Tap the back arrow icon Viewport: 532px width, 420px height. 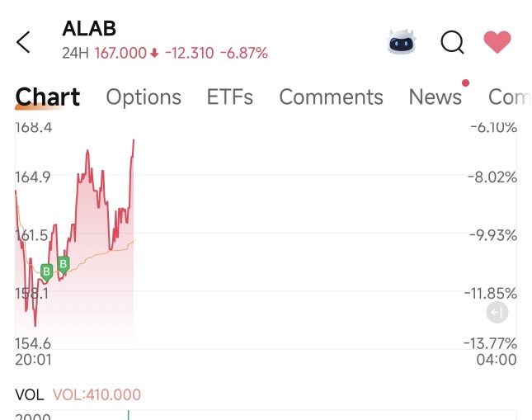click(x=23, y=42)
